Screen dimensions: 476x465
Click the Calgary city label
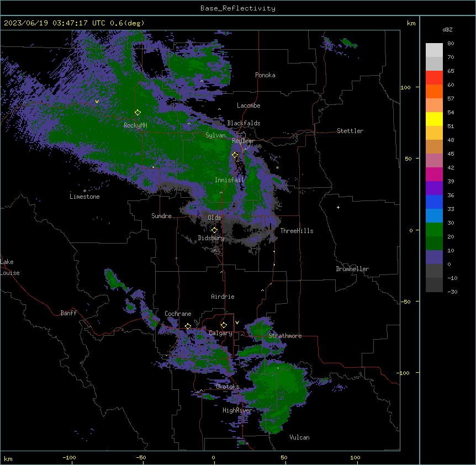220,333
